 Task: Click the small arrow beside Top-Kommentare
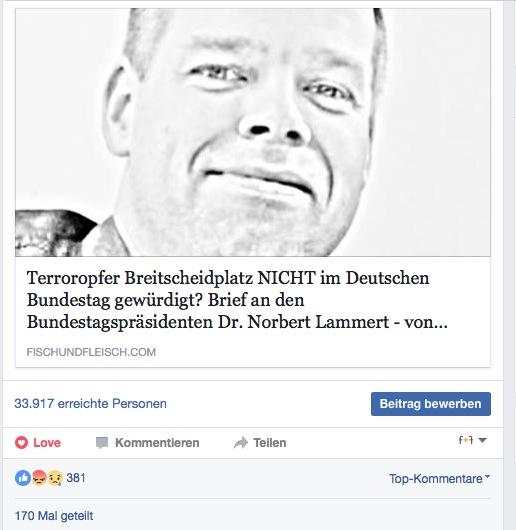pyautogui.click(x=487, y=476)
